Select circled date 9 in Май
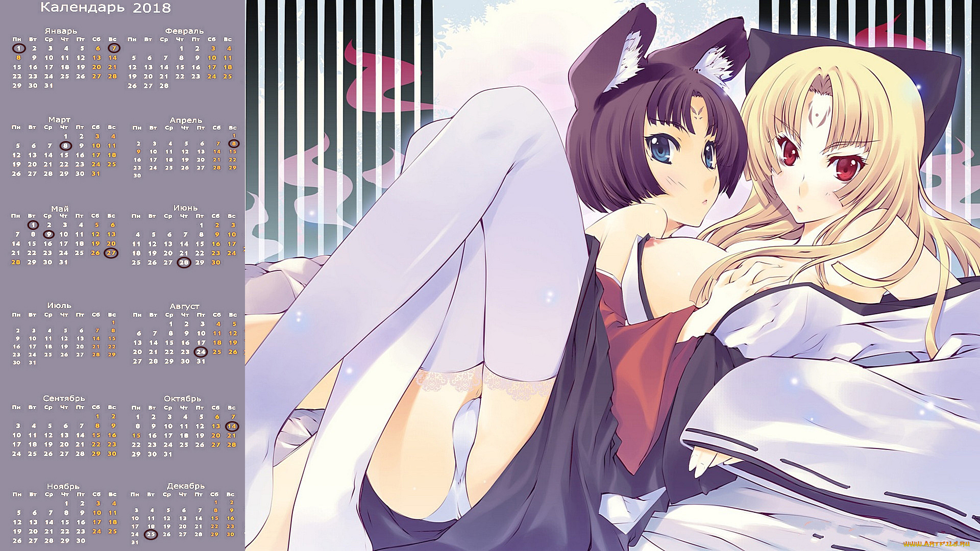Screen dimensions: 980x551 pyautogui.click(x=48, y=235)
